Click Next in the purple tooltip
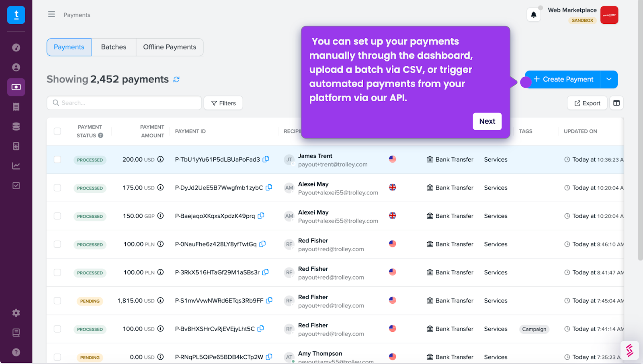The image size is (643, 364). click(487, 121)
